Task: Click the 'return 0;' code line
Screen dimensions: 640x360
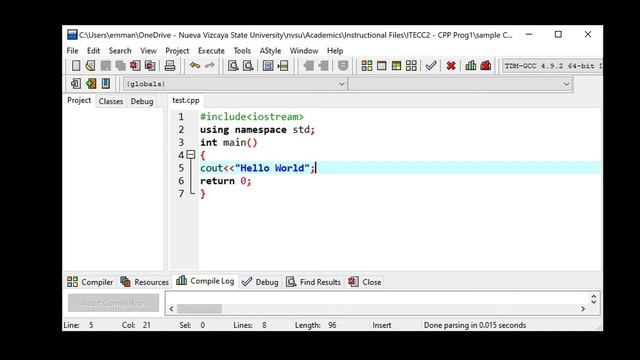Action: point(225,181)
